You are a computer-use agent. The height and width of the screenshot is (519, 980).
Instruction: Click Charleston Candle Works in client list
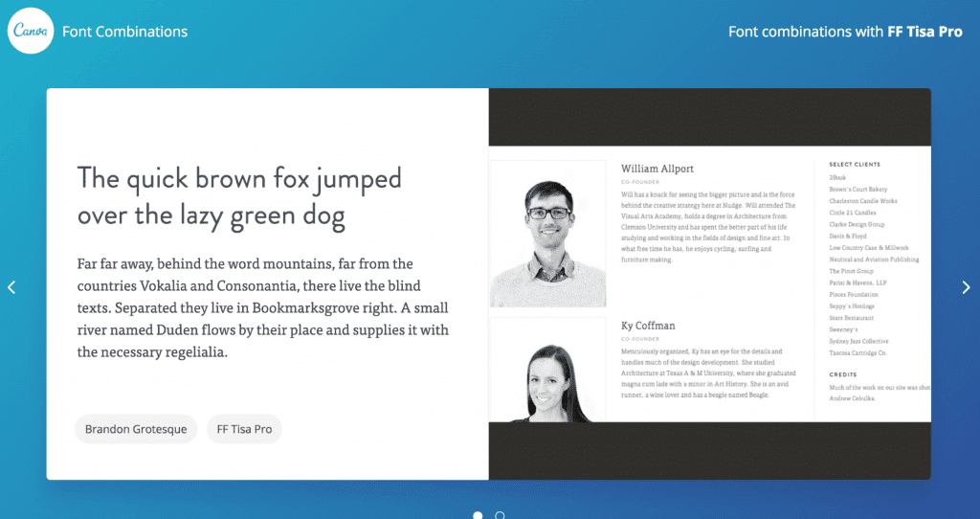[x=862, y=201]
